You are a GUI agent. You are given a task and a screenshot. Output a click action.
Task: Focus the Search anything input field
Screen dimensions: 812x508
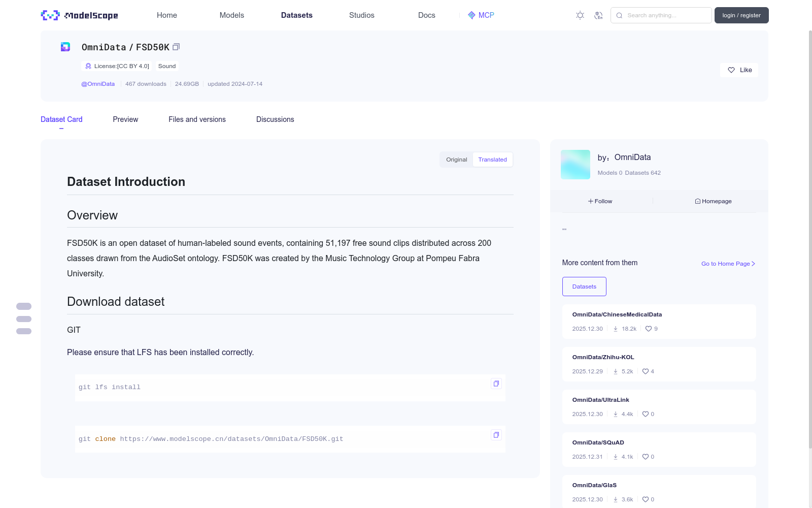(661, 15)
